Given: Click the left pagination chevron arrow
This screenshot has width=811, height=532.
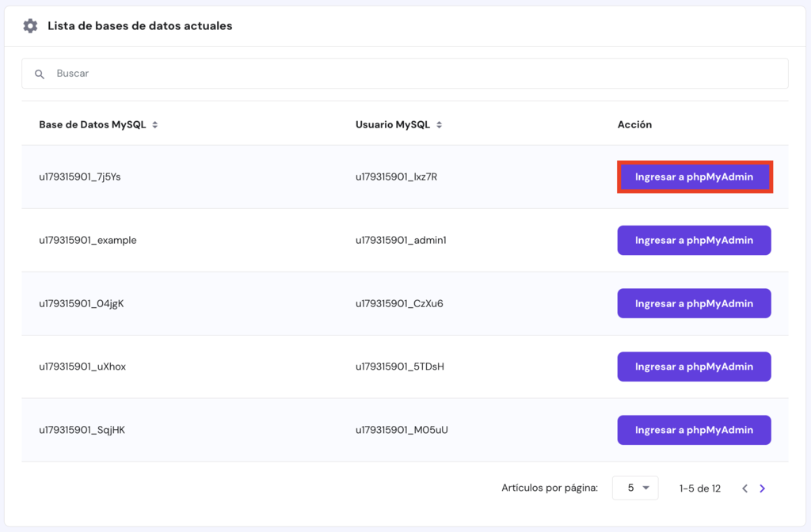Looking at the screenshot, I should 744,488.
